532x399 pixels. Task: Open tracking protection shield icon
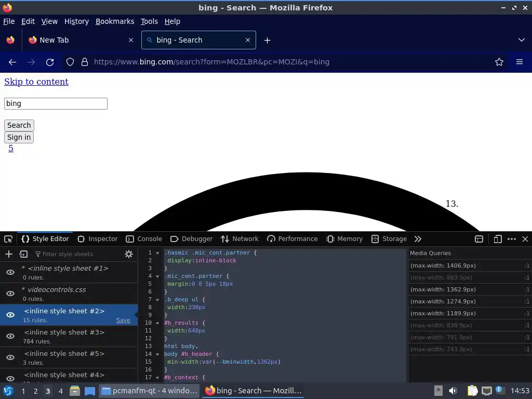(x=70, y=62)
